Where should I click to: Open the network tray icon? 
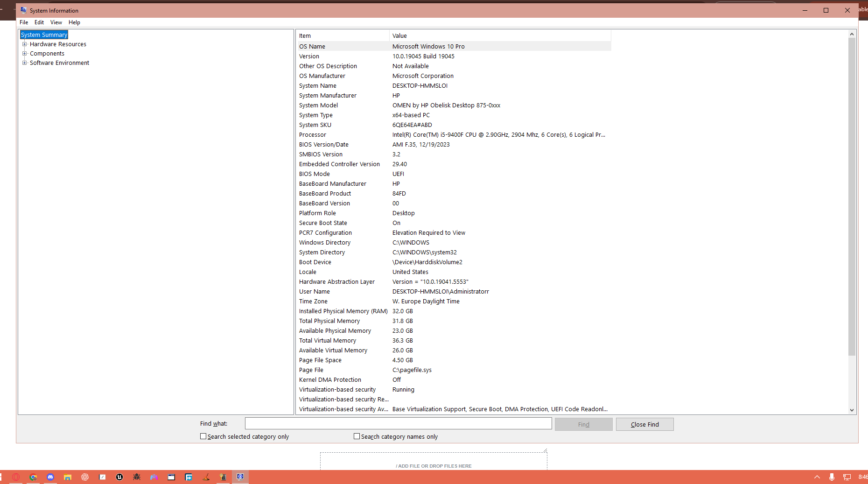pyautogui.click(x=847, y=477)
